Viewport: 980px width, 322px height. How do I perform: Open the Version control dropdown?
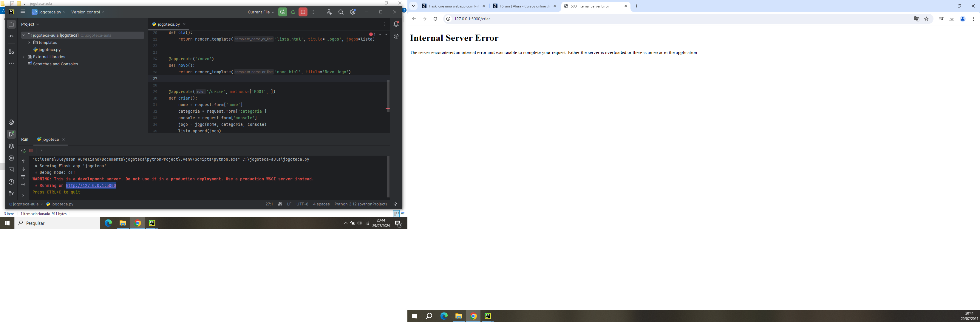(87, 12)
